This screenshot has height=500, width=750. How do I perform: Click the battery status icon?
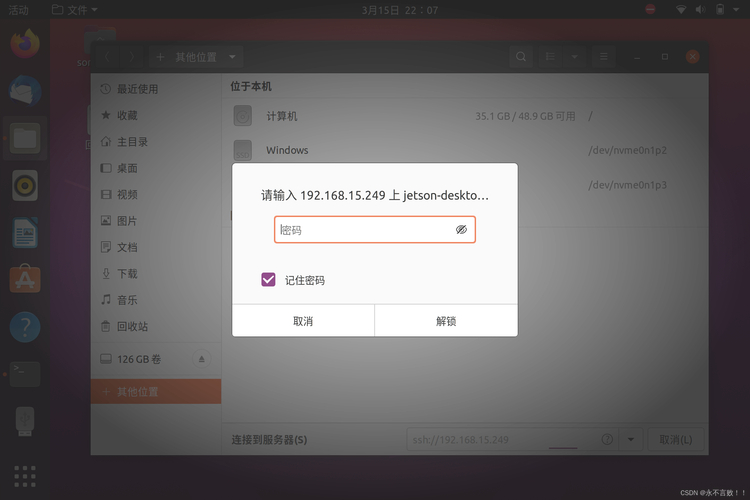click(x=720, y=10)
